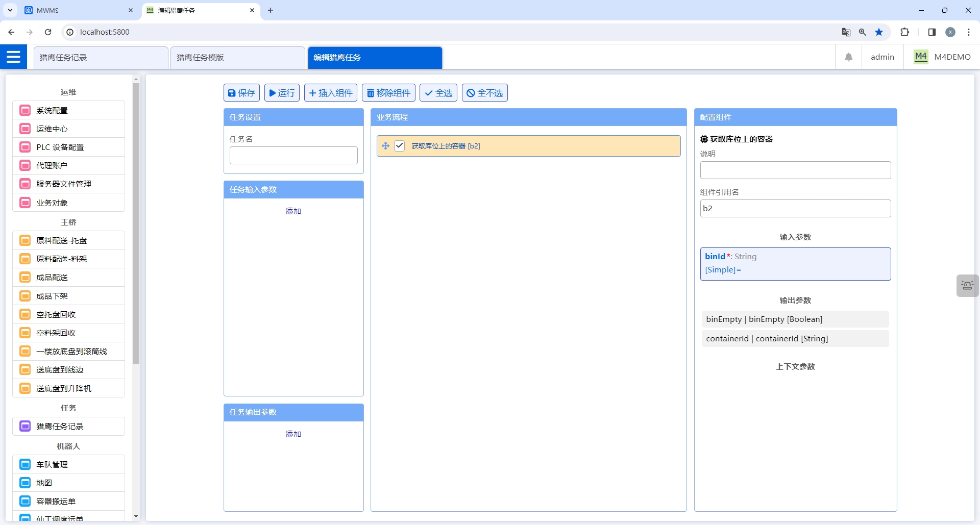Open 空托盘回收 sidebar icon
This screenshot has height=525, width=980.
click(x=25, y=314)
